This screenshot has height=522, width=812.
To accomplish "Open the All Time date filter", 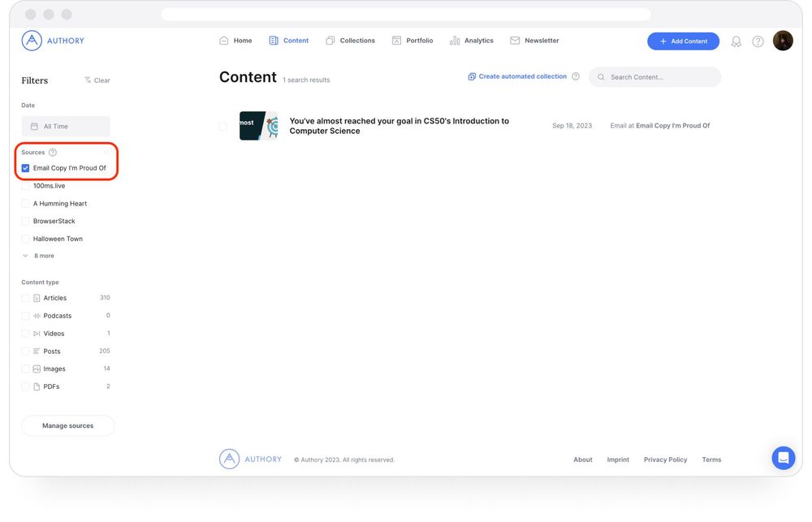I will tap(66, 126).
